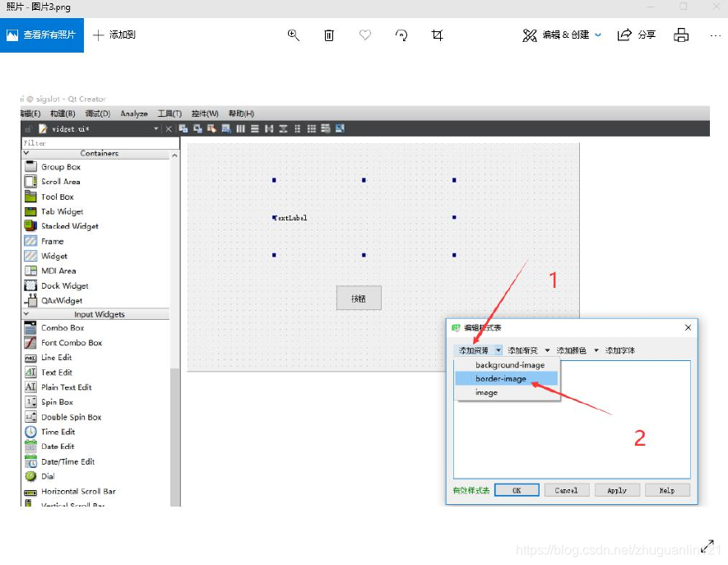Screen dimensions: 728x565
Task: Open the 工具(T) menu
Action: click(x=169, y=113)
